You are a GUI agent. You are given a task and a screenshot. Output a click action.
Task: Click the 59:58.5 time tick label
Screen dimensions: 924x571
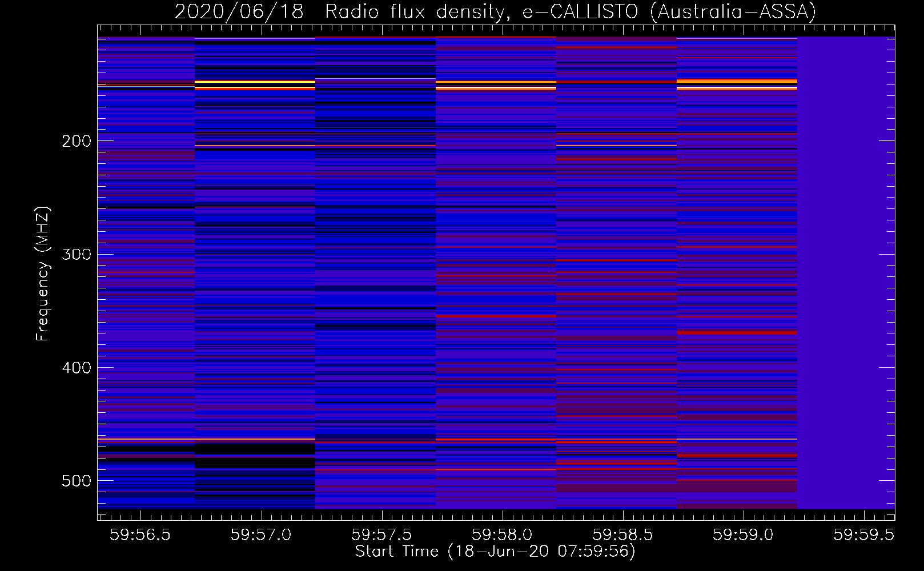[622, 534]
